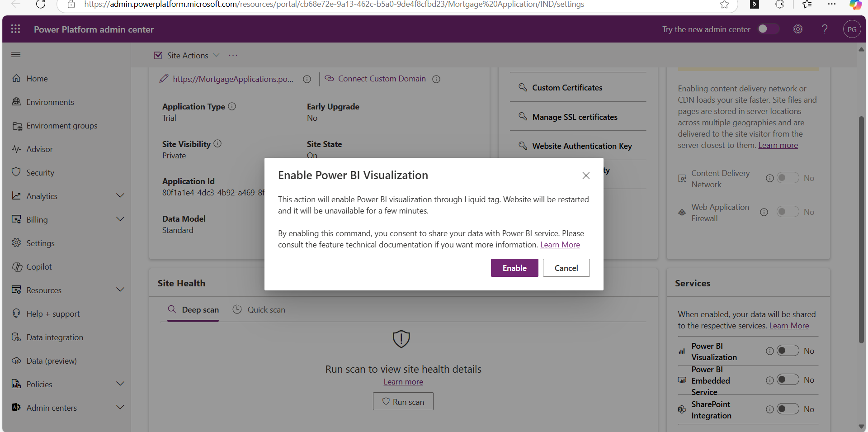Close the Enable Power BI Visualization dialog
The width and height of the screenshot is (868, 432).
[x=586, y=176]
